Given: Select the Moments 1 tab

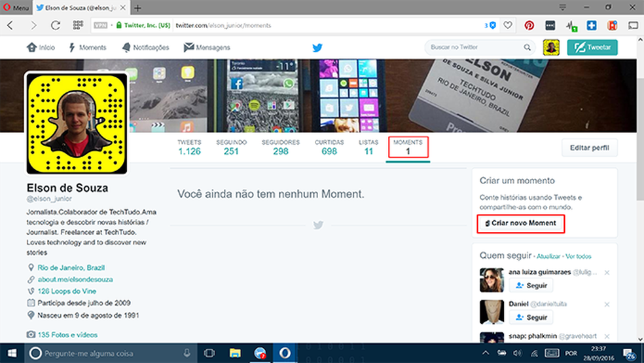Looking at the screenshot, I should pyautogui.click(x=408, y=147).
